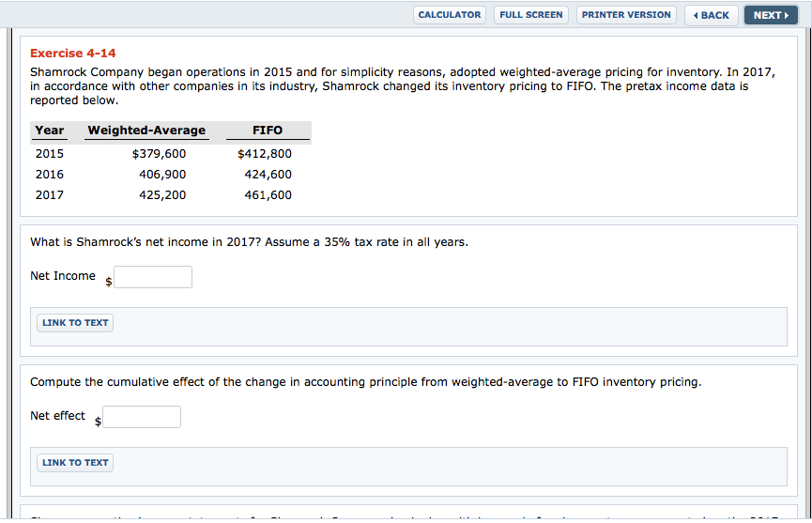This screenshot has height=523, width=812.
Task: Focus the Net effect answer field
Action: pyautogui.click(x=142, y=417)
